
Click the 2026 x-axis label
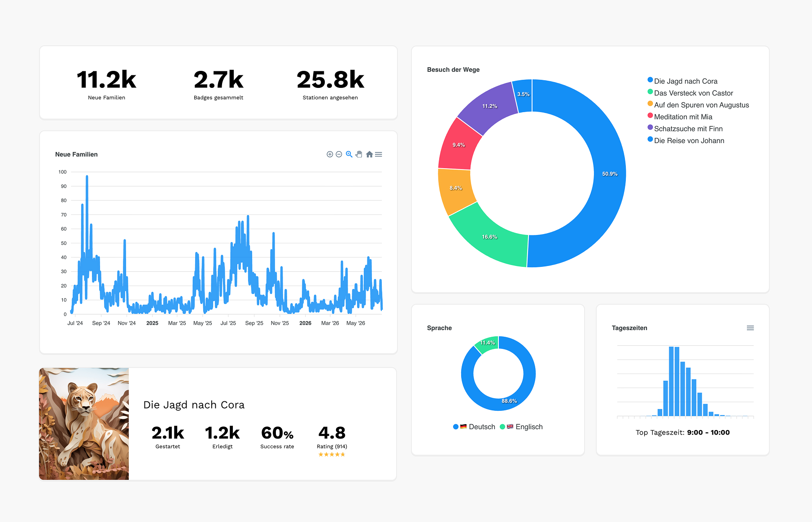pyautogui.click(x=305, y=323)
